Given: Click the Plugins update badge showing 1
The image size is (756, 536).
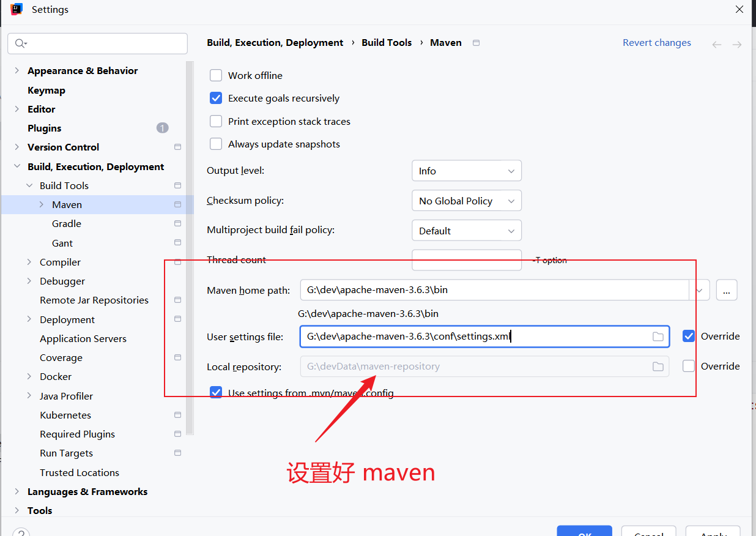Looking at the screenshot, I should [x=162, y=128].
